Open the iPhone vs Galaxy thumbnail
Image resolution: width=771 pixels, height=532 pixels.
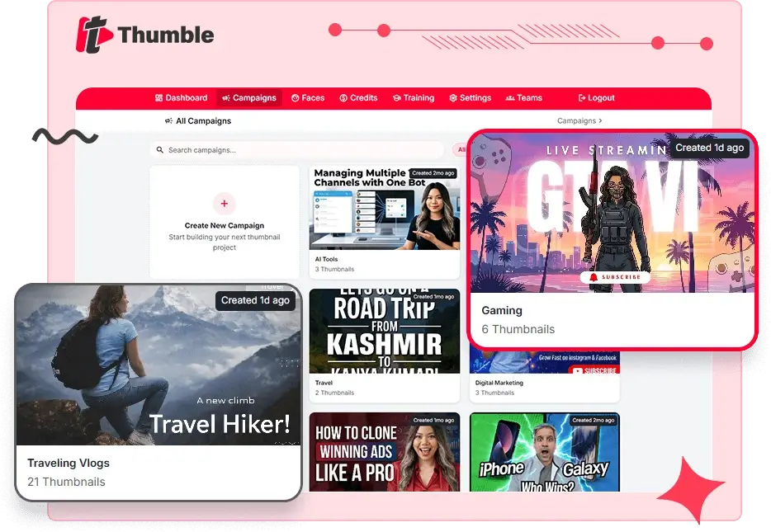point(545,452)
